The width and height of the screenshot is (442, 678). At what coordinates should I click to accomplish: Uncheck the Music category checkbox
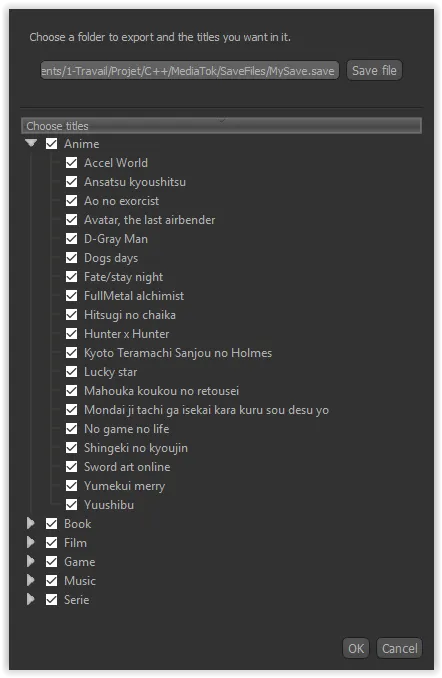(x=51, y=581)
